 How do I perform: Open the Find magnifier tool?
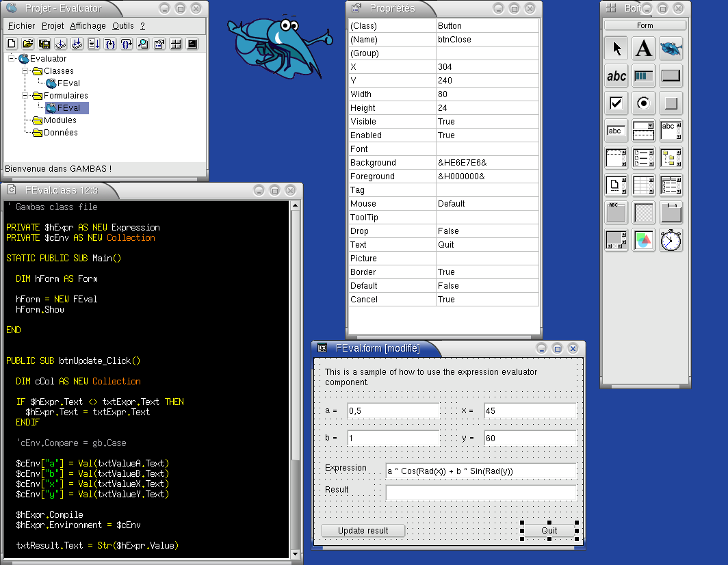coord(143,44)
